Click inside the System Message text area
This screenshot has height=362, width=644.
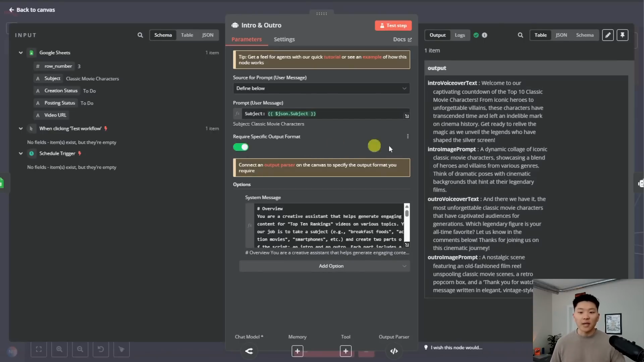tap(329, 225)
